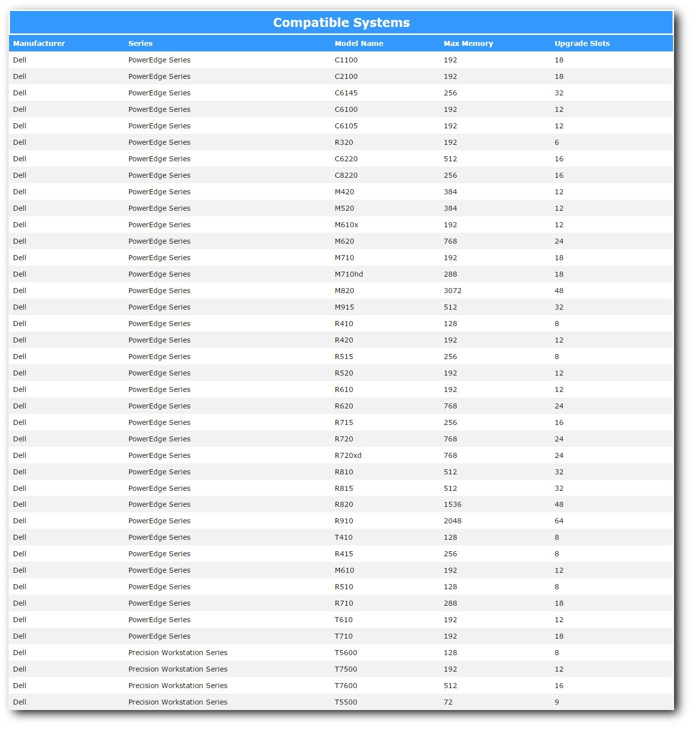Select model name T610

pos(344,620)
